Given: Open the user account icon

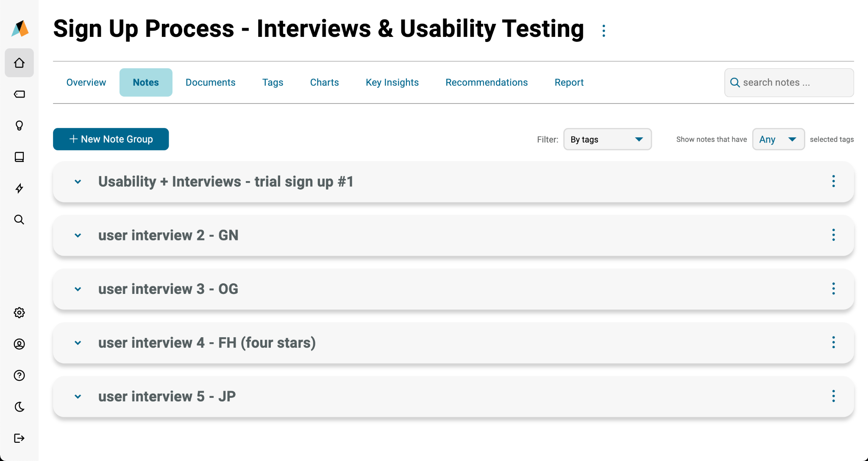Looking at the screenshot, I should (19, 344).
